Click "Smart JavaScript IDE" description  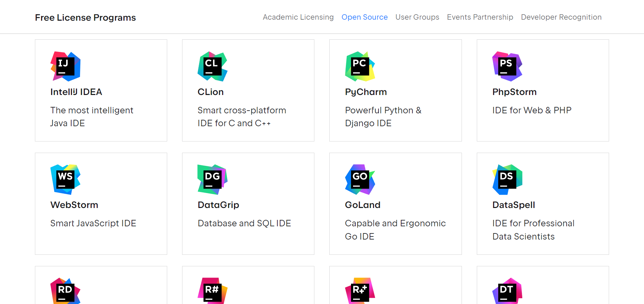[93, 223]
